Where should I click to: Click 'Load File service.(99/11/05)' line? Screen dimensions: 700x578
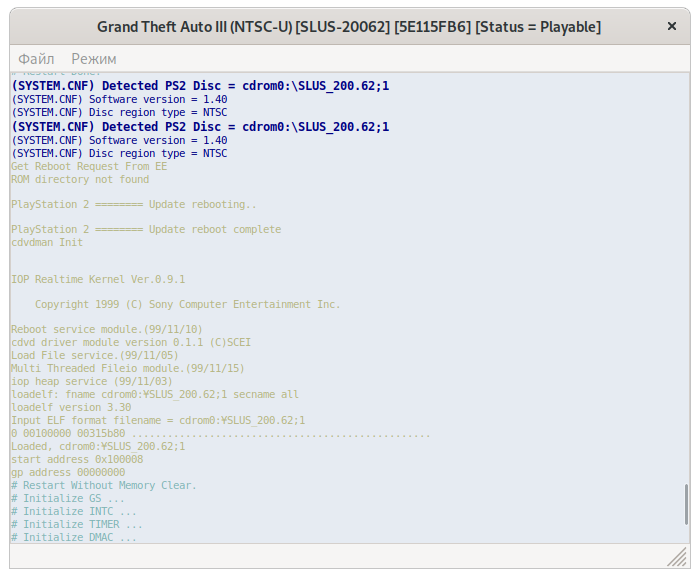pos(95,355)
